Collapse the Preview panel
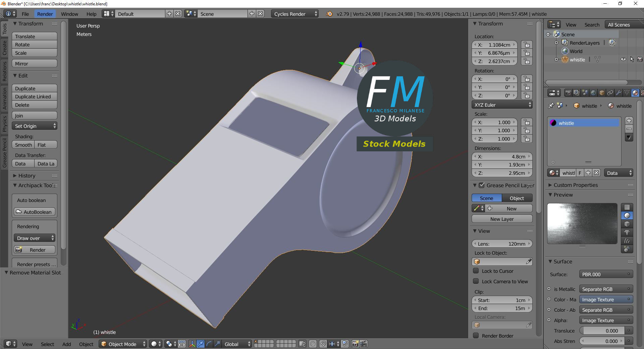 tap(563, 195)
